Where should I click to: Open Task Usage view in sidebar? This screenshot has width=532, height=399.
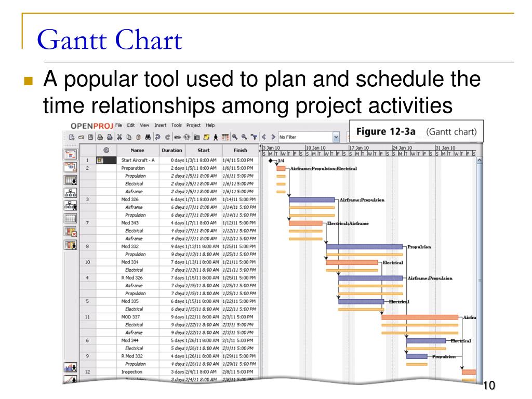point(70,232)
